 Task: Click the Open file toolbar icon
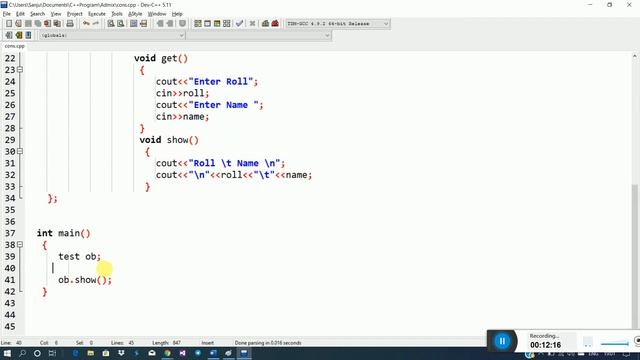pyautogui.click(x=18, y=24)
